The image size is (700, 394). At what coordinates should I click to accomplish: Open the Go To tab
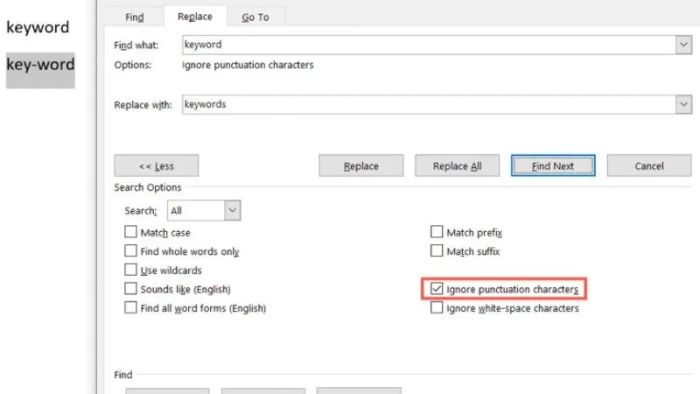255,17
